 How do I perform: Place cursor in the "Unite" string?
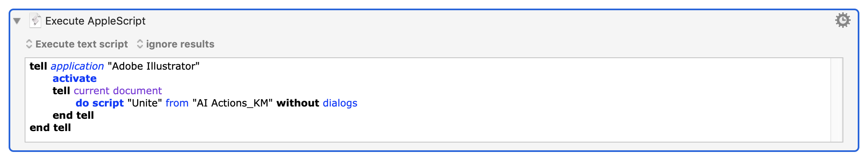point(145,103)
